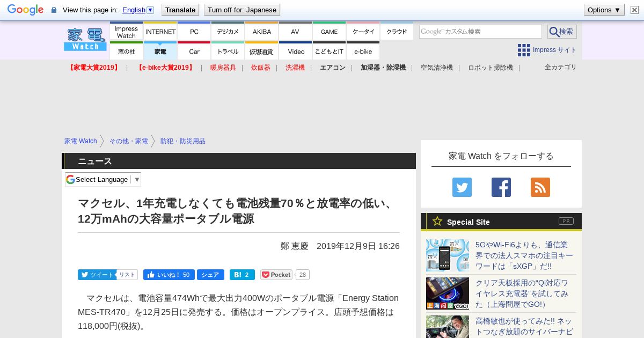
Task: Go to the 窓の杜 tab
Action: (x=126, y=51)
